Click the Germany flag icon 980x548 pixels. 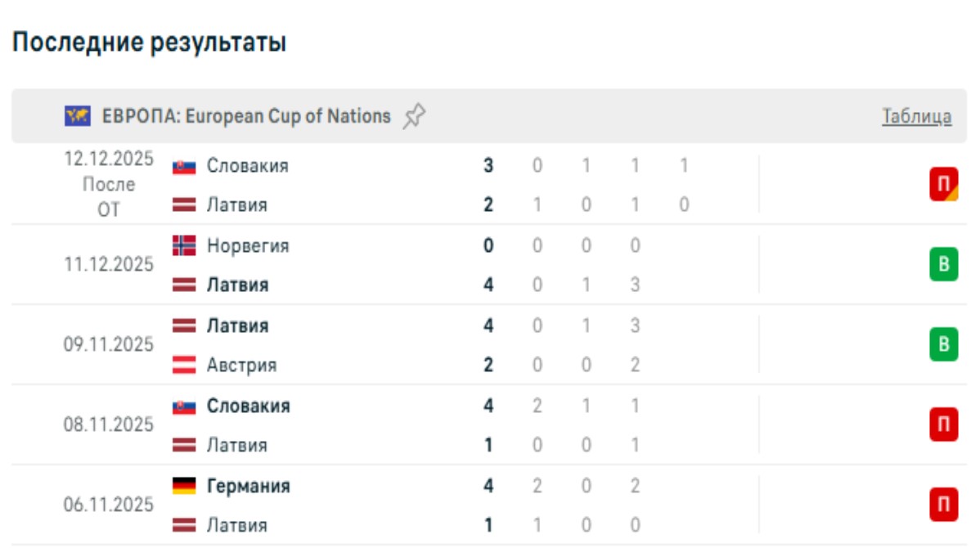point(184,486)
